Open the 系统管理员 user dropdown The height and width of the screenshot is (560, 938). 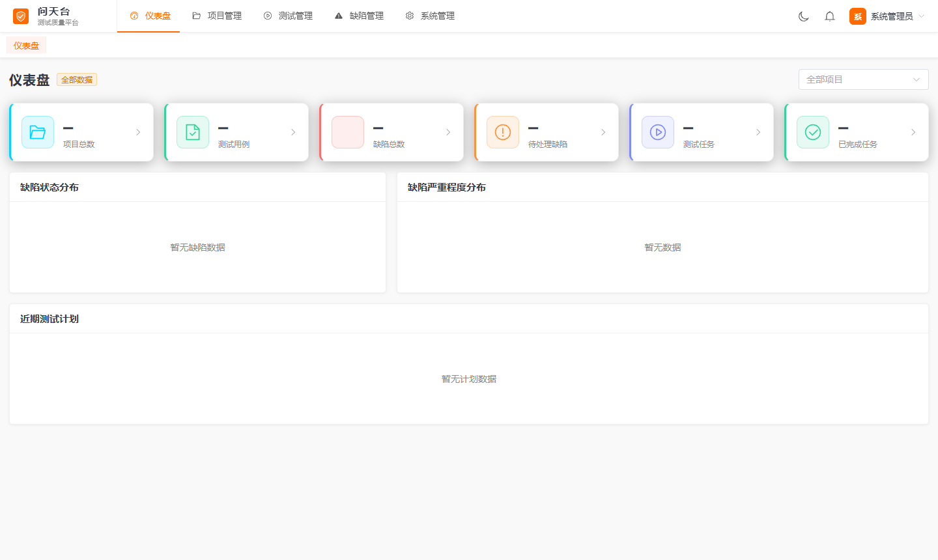tap(887, 16)
